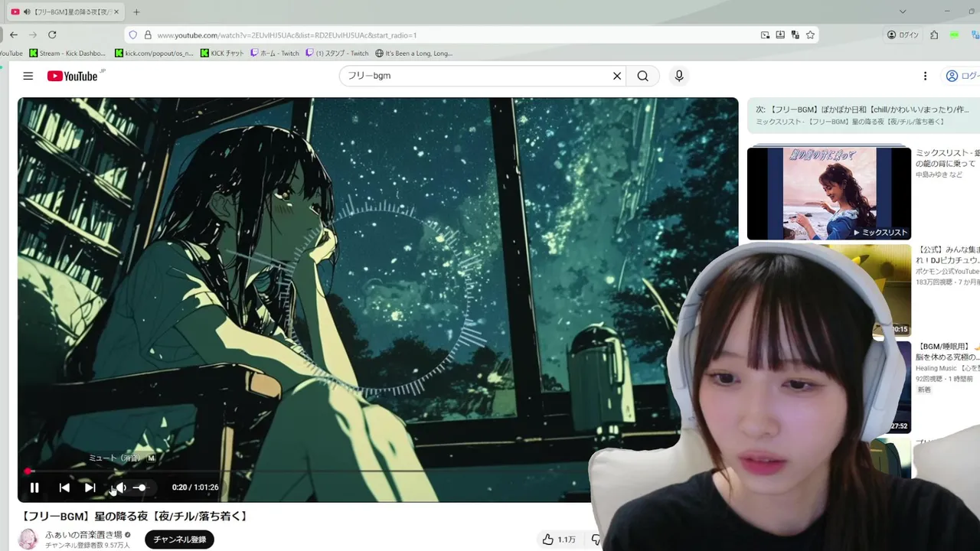Screen dimensions: 980x551
Task: Go forward with the browser forward arrow
Action: tap(33, 34)
